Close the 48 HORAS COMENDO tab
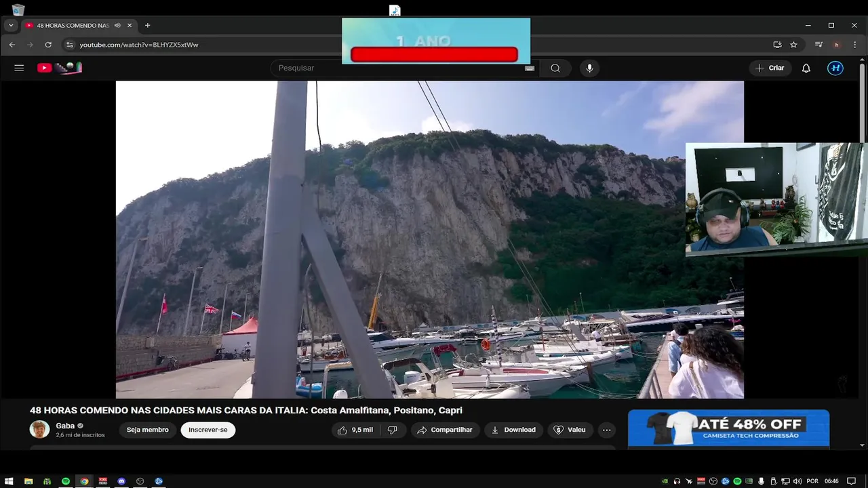This screenshot has height=488, width=868. [x=130, y=25]
